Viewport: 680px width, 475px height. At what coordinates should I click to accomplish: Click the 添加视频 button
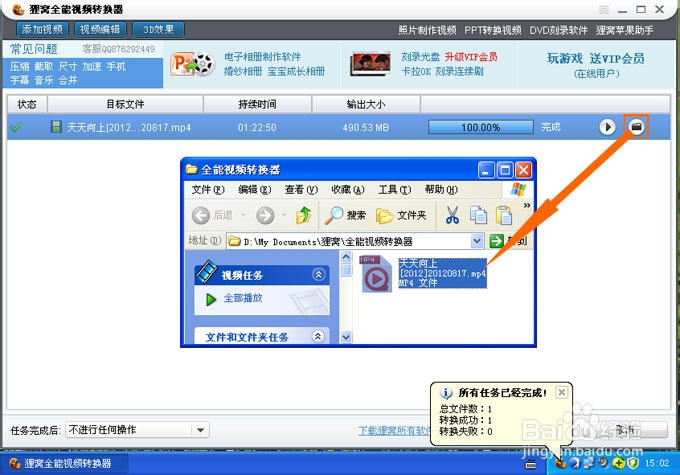pyautogui.click(x=42, y=29)
